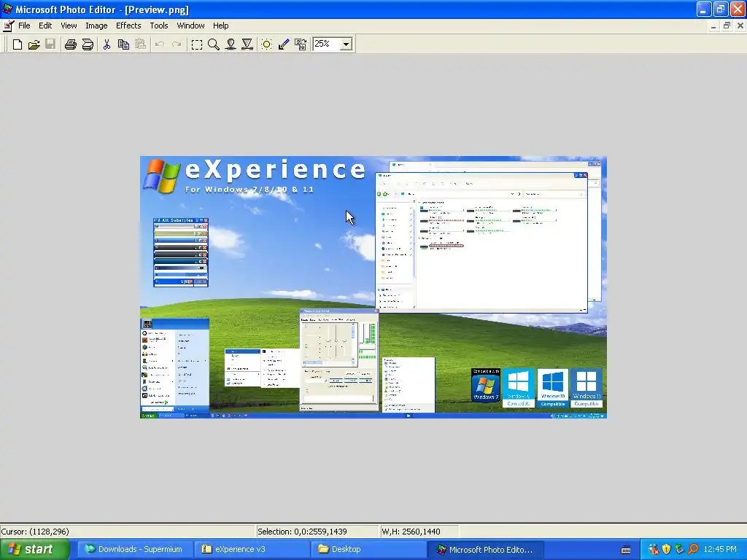Click the Cut scissors icon
Viewport: 747px width, 560px height.
[x=107, y=44]
